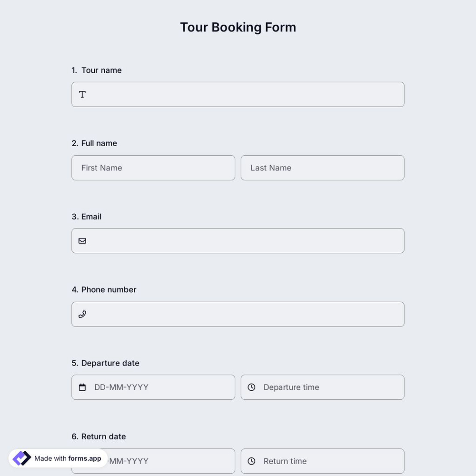Click the Tour Booking Form title
476x476 pixels.
[238, 27]
